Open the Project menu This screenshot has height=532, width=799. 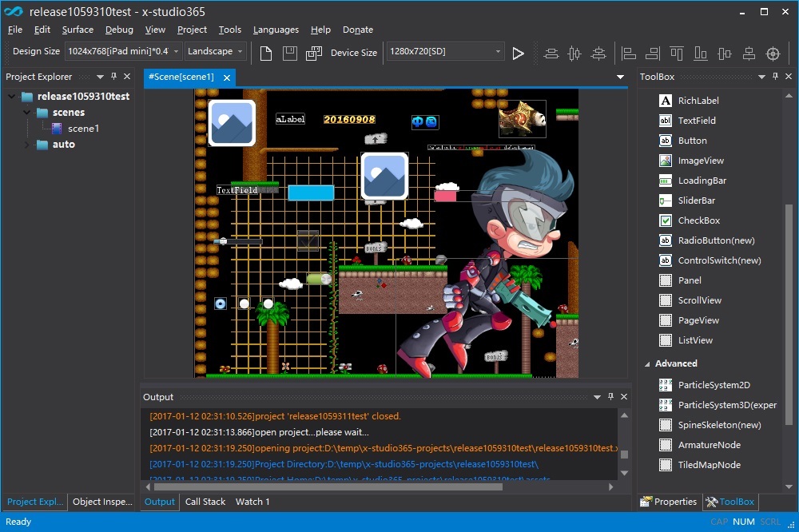click(x=192, y=30)
